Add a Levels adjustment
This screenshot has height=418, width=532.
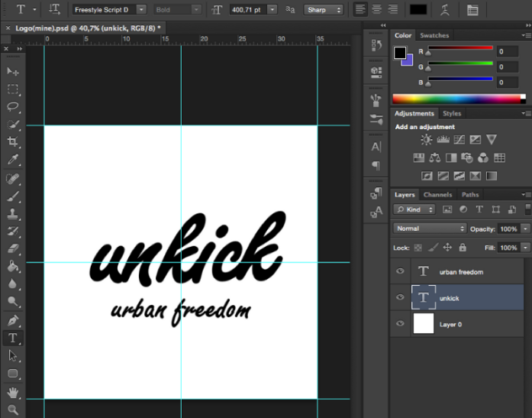pyautogui.click(x=443, y=140)
